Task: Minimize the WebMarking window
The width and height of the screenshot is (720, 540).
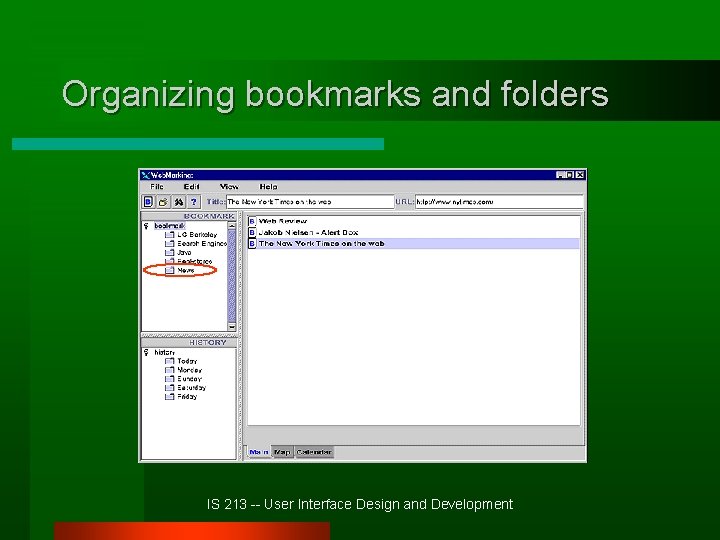Action: pos(561,175)
